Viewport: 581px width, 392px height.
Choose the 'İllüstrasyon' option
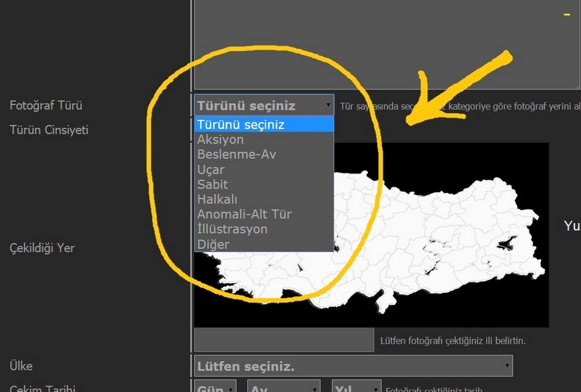[x=232, y=229]
